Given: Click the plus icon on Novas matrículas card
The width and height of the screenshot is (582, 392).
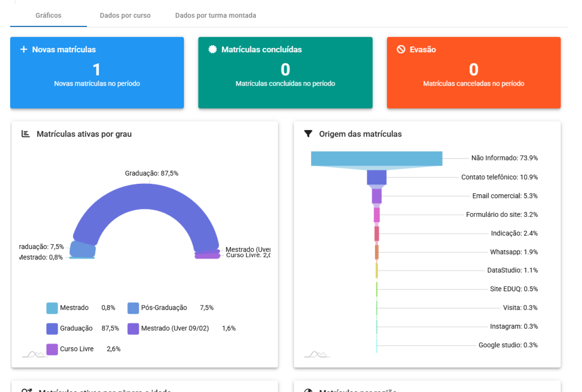Looking at the screenshot, I should (23, 49).
